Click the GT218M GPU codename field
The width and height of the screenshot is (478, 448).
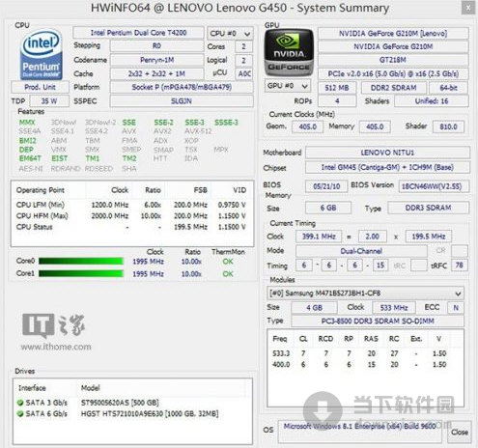393,60
